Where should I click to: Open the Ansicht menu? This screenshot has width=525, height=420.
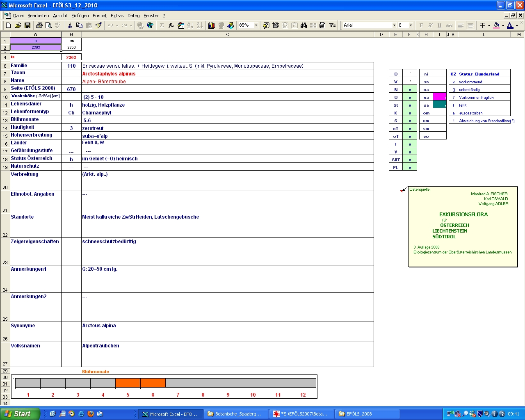[60, 16]
